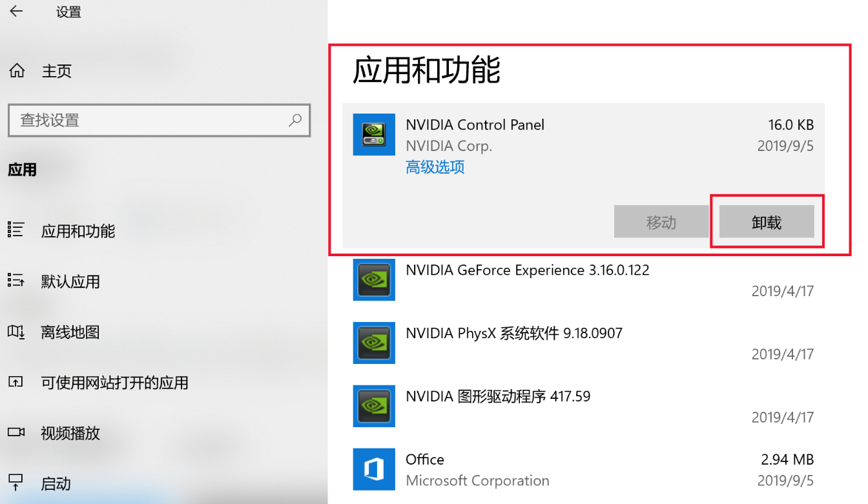The height and width of the screenshot is (504, 868).
Task: Select the 应用和功能 sidebar list icon
Action: (16, 229)
